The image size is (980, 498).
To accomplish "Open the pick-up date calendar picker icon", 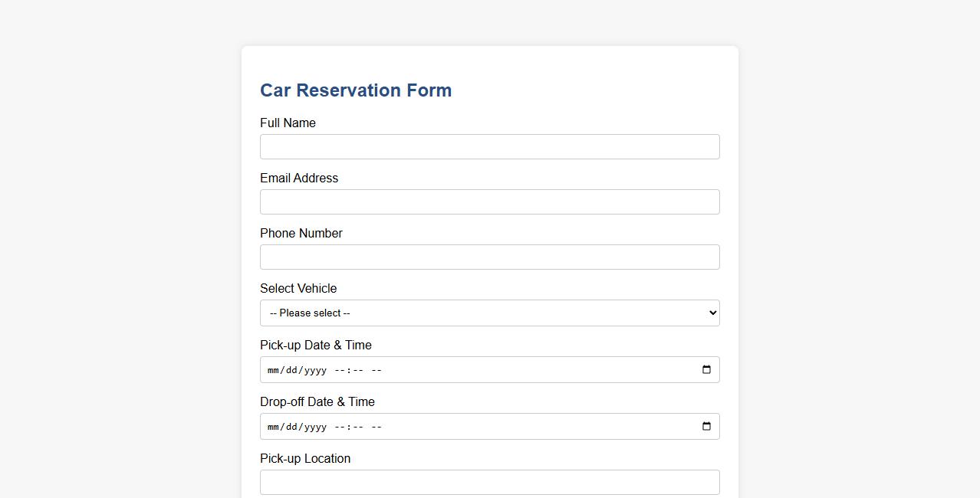I will 705,369.
